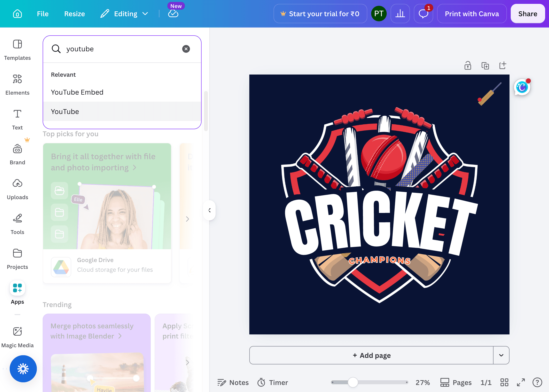Click the Add page button
This screenshot has height=392, width=549.
371,355
